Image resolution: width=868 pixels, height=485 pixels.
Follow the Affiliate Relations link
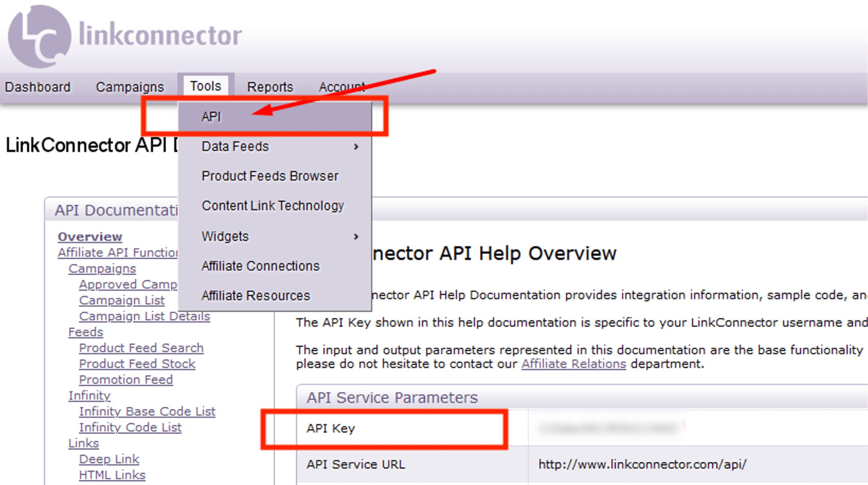point(574,364)
